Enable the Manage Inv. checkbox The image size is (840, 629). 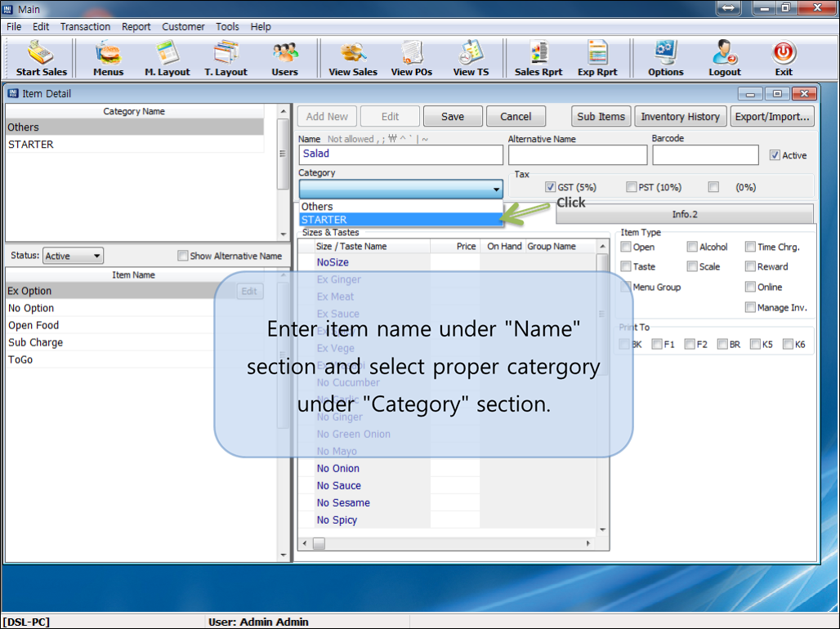750,307
